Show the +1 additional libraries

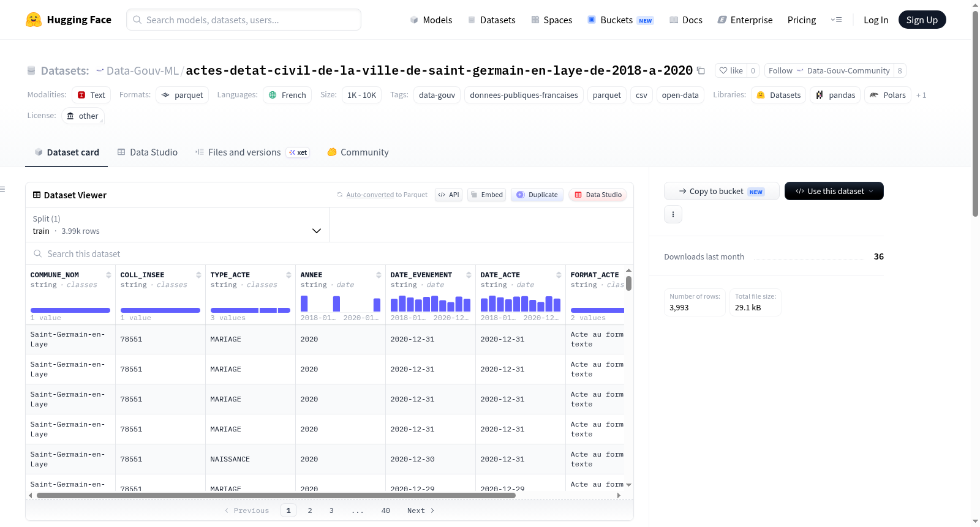point(921,95)
